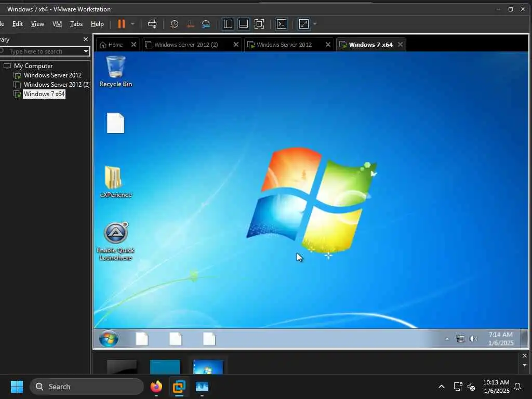The image size is (532, 399).
Task: Click the library search input field
Action: point(41,51)
